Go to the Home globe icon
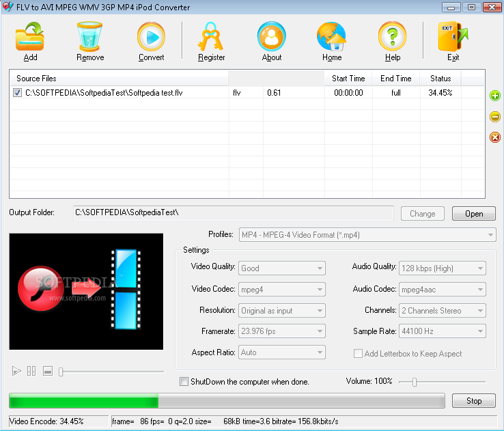 tap(332, 37)
